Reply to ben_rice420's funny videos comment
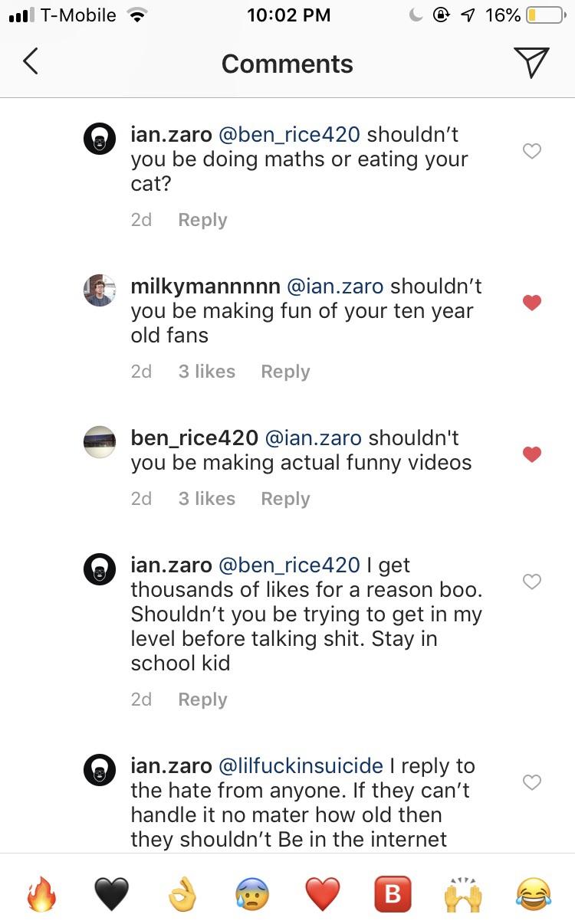The image size is (575, 924). (x=285, y=499)
